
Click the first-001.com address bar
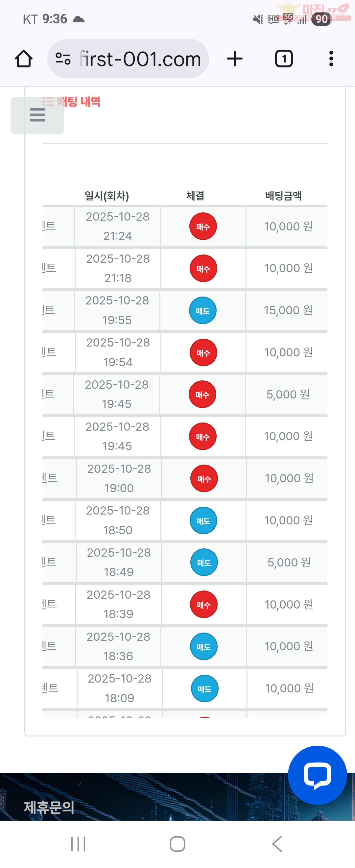pyautogui.click(x=140, y=59)
